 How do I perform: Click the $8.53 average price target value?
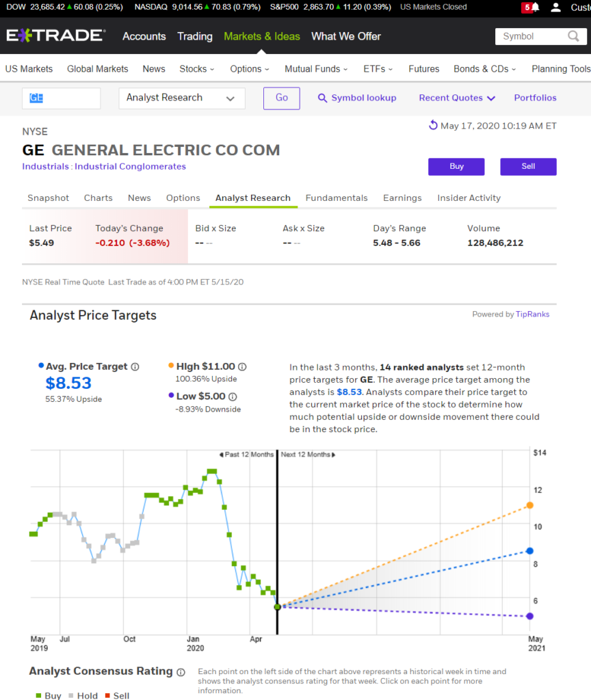tap(68, 383)
